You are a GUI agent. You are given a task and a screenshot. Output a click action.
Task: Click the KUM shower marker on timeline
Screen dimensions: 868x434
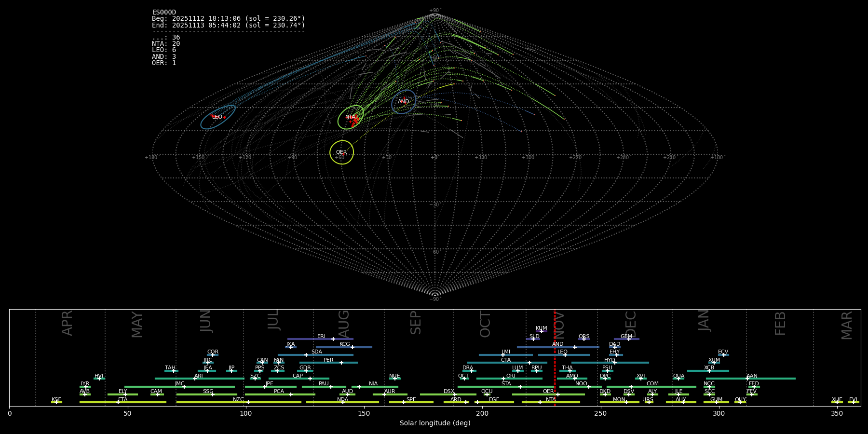[x=541, y=331]
